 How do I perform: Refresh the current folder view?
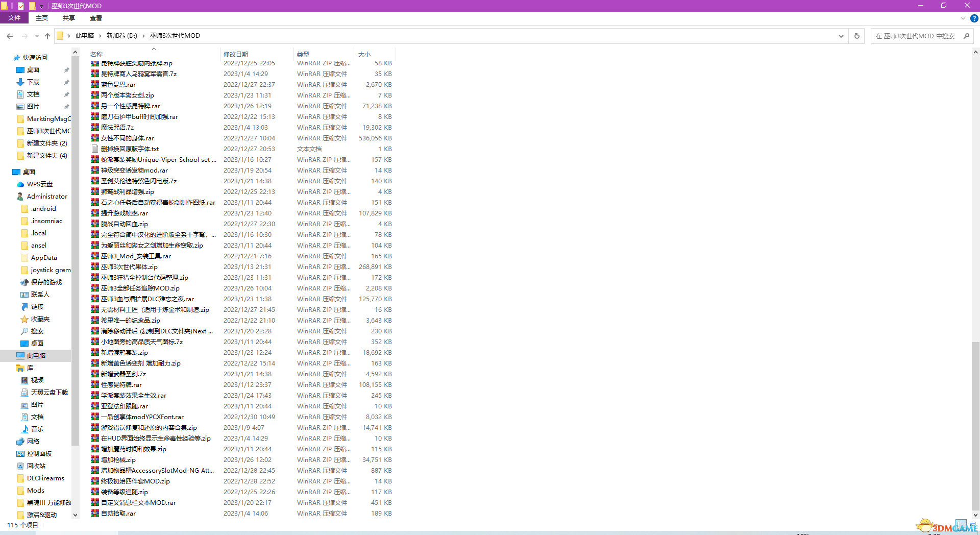[857, 36]
